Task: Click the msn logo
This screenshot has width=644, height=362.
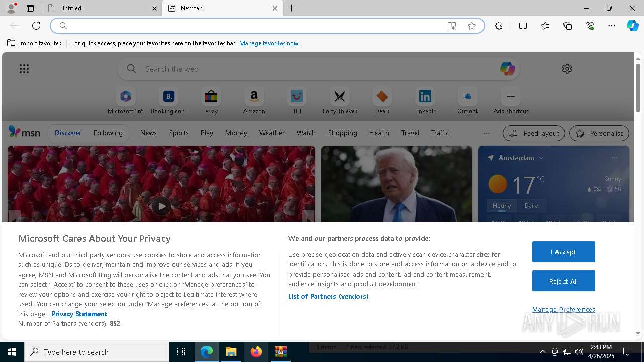Action: (x=24, y=132)
